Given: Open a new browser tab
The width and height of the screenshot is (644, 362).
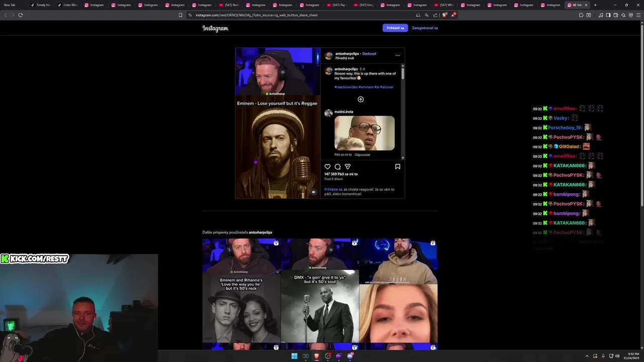Looking at the screenshot, I should pos(595,5).
